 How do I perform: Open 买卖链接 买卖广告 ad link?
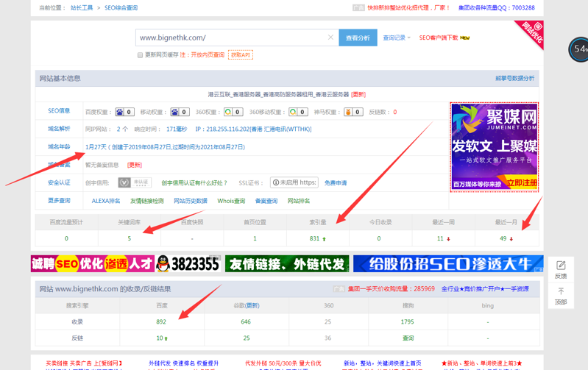coord(84,363)
